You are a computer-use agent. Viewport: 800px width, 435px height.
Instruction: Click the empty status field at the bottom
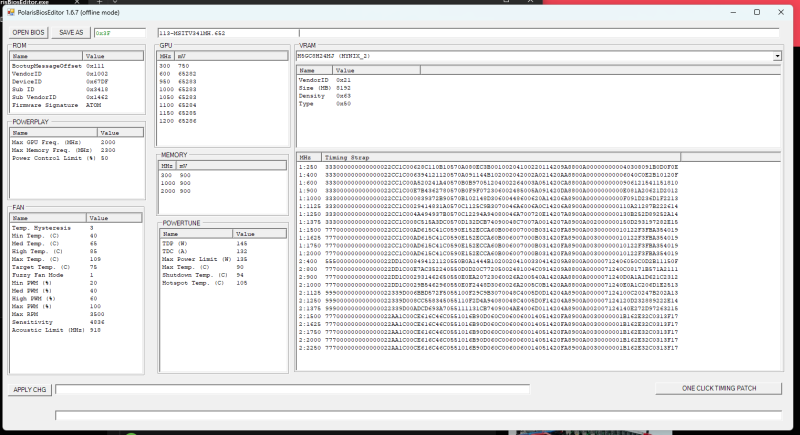coord(418,415)
